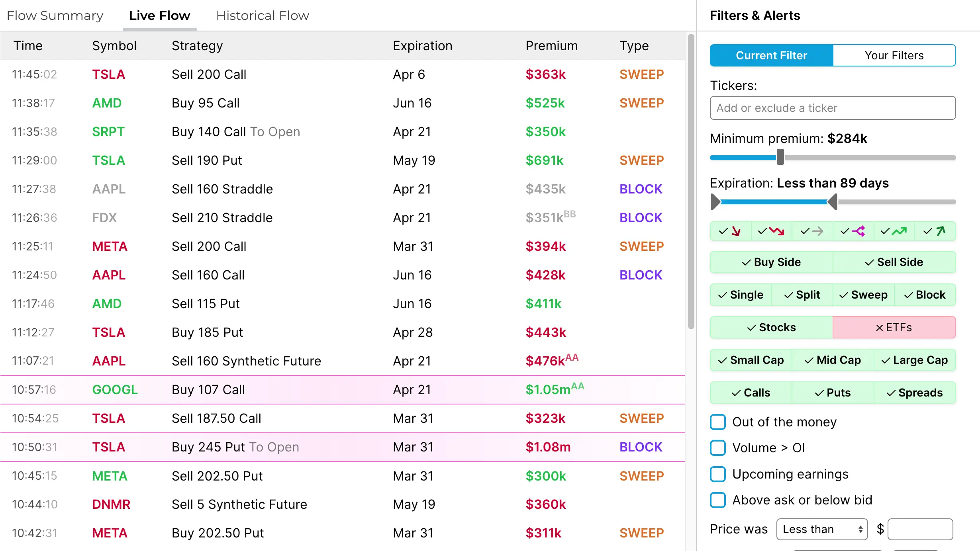Select the Sell 187.50 Call row strategy
The width and height of the screenshot is (980, 551).
[216, 418]
